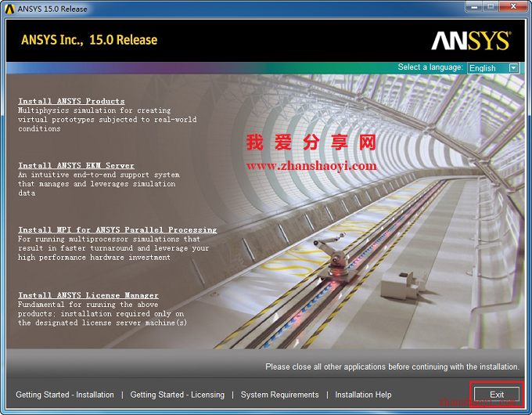Close the ANSYS 15.0 Release window
This screenshot has height=415, width=532.
click(x=513, y=6)
